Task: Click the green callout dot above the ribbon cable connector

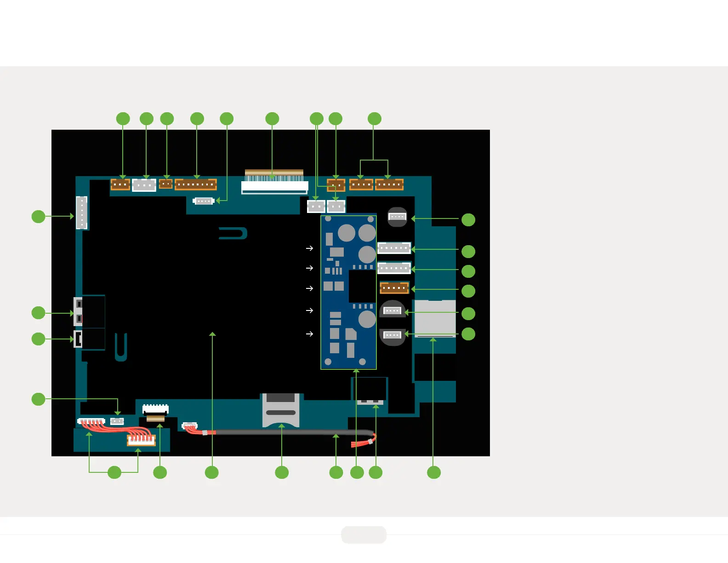Action: (272, 119)
